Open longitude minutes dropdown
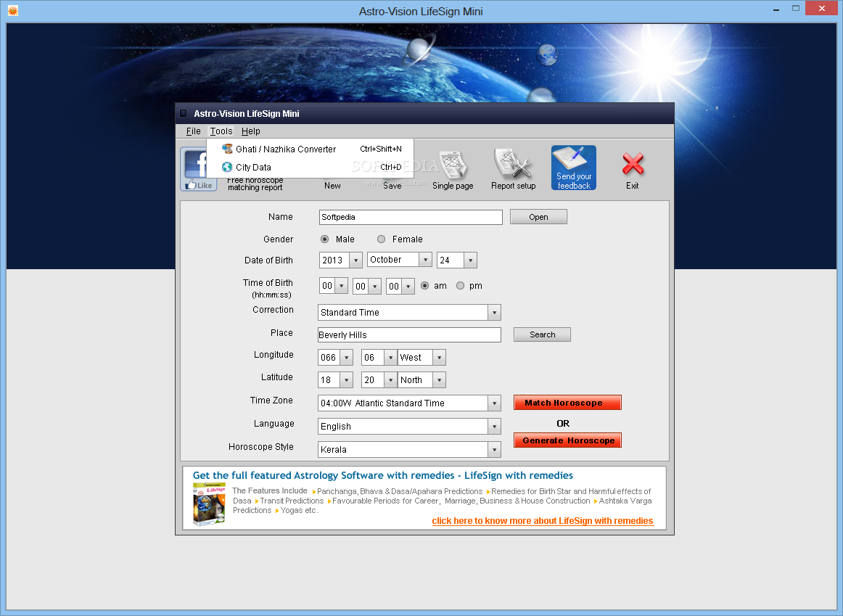Viewport: 843px width, 616px height. (391, 358)
